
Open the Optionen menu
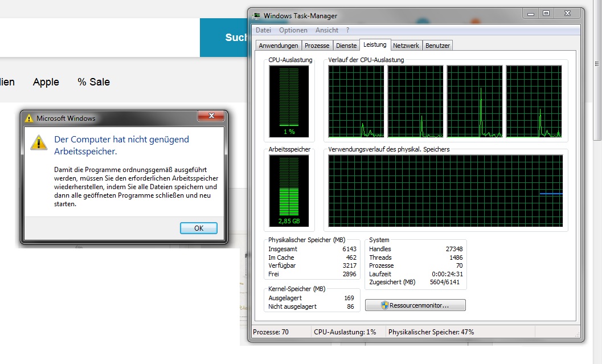pos(293,30)
